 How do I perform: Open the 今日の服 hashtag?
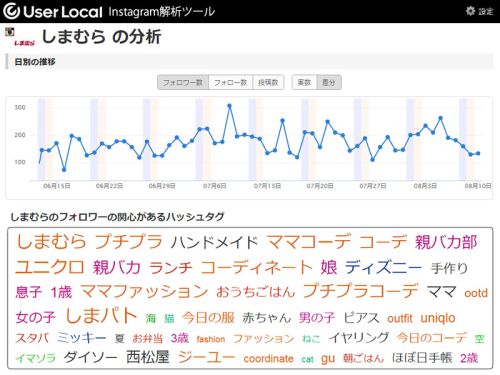[x=208, y=318]
